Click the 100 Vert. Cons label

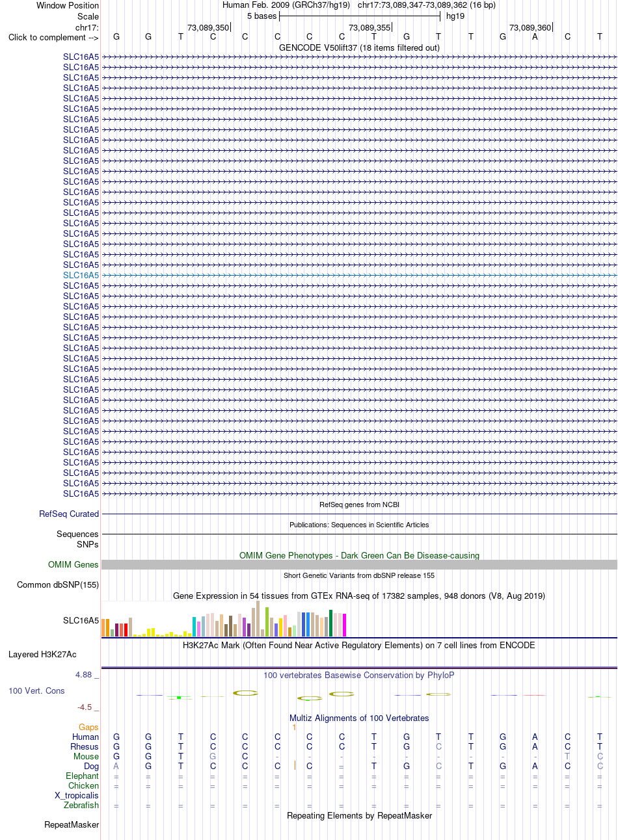[36, 690]
